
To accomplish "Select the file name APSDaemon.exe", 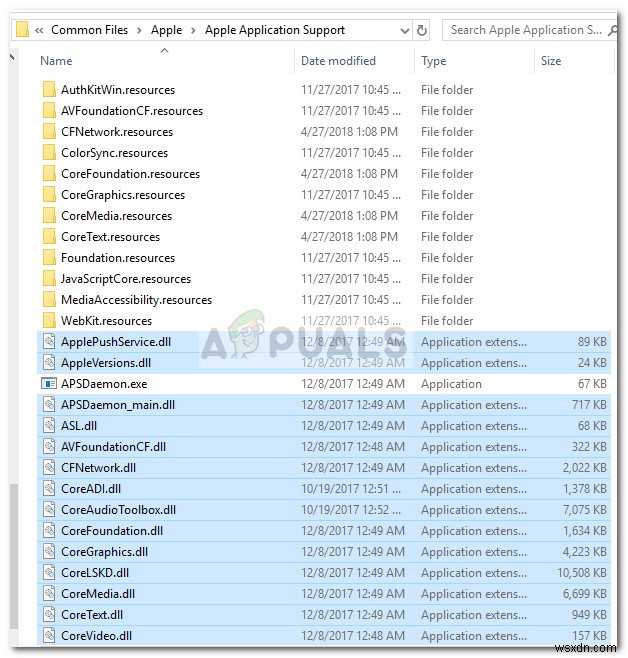I will tap(104, 384).
